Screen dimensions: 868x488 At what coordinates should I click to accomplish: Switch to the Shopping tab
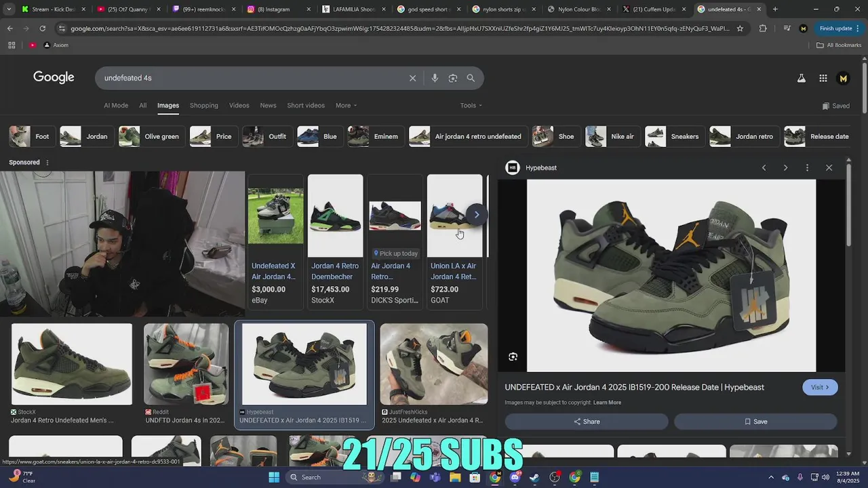204,105
